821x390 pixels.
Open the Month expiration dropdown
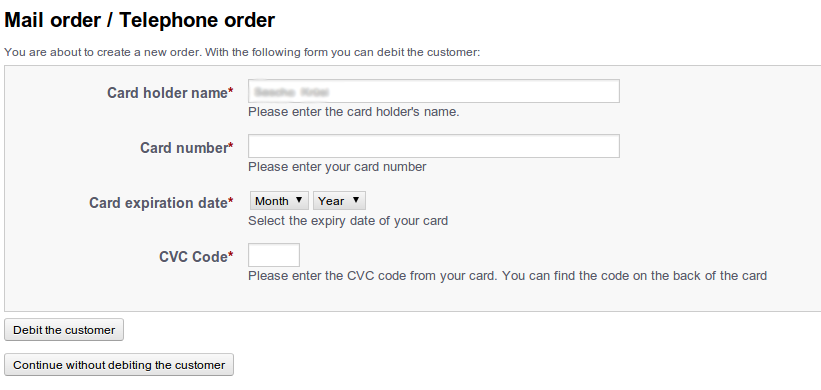[279, 200]
